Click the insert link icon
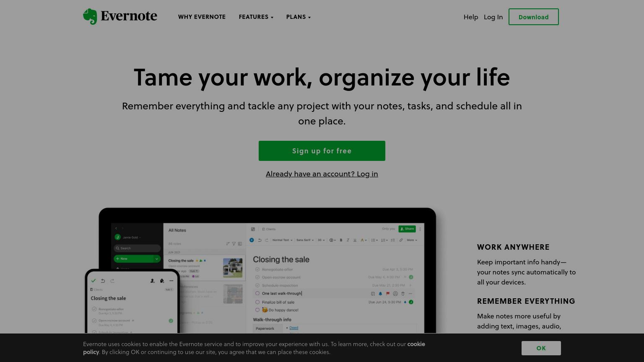 click(x=401, y=240)
